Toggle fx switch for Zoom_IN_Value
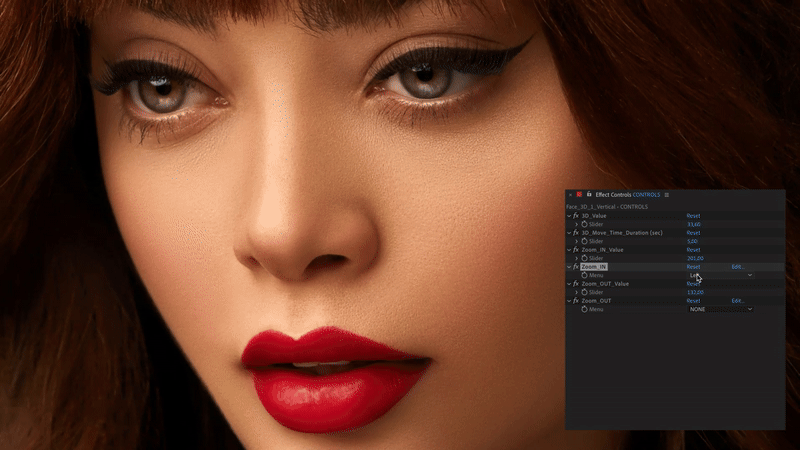Viewport: 800px width, 450px height. (x=576, y=250)
